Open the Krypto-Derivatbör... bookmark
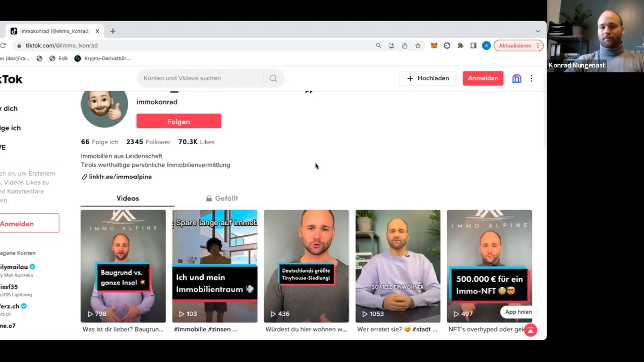 coord(103,58)
